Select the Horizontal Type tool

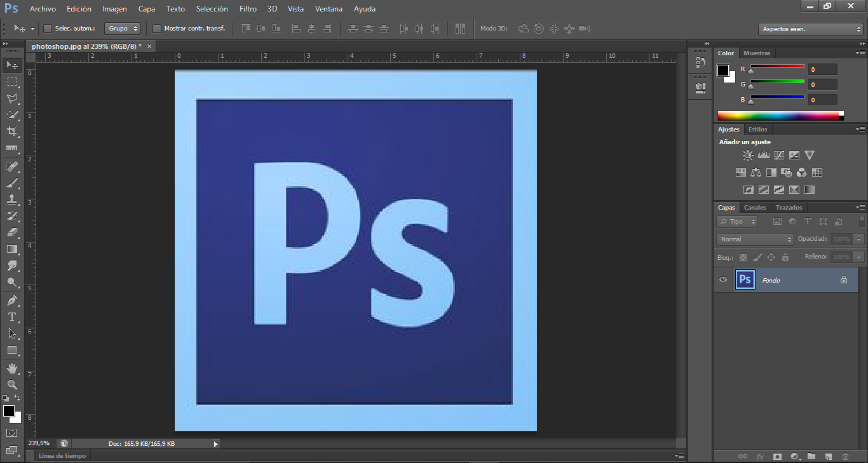pos(11,316)
